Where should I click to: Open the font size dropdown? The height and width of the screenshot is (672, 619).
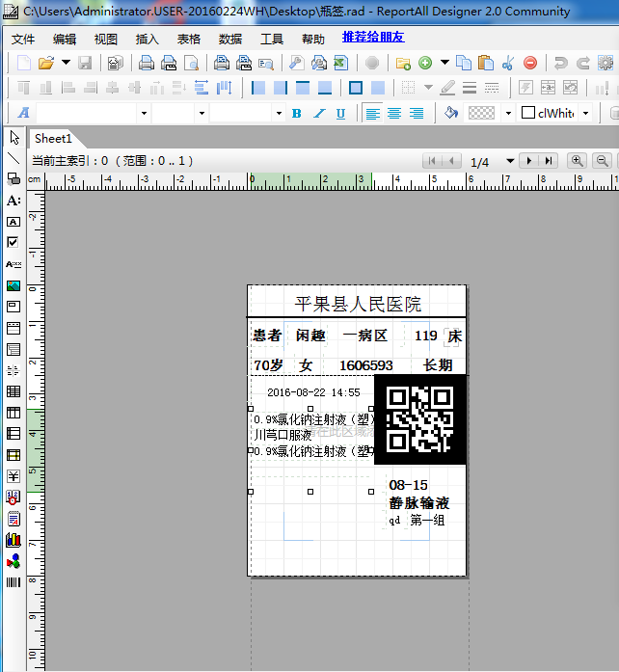pos(202,113)
